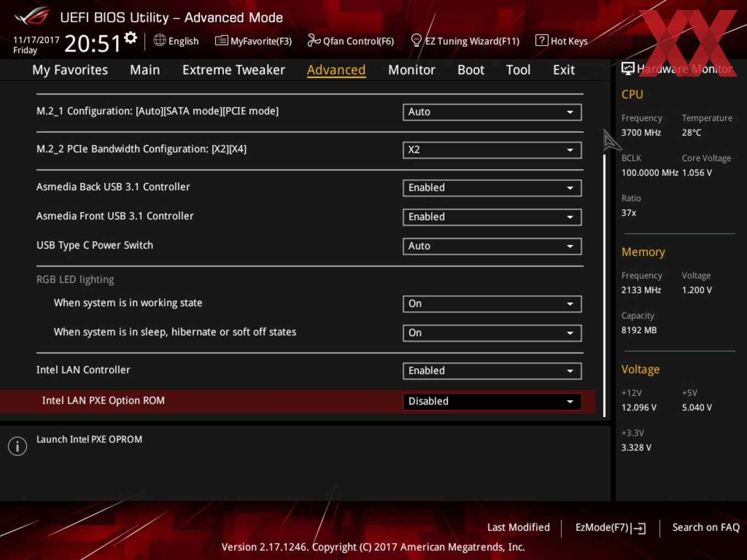Click memory voltage value 1.200 V
Image resolution: width=747 pixels, height=560 pixels.
coord(697,290)
